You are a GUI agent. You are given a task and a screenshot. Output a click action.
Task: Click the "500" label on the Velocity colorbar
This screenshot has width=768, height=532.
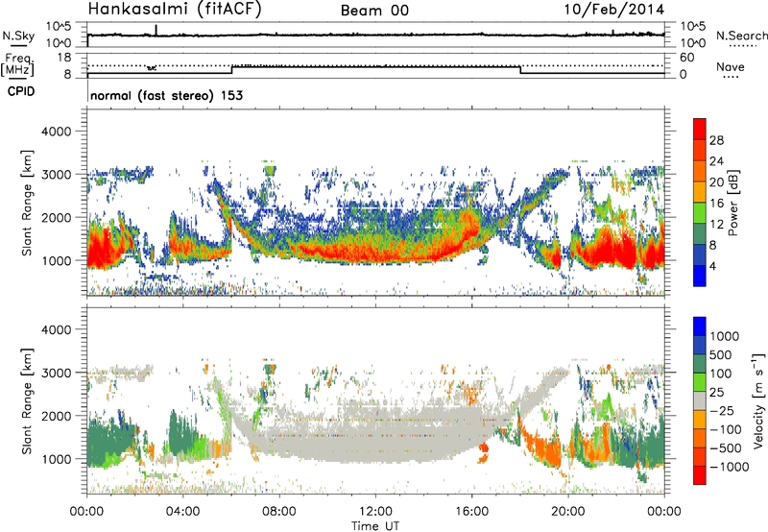(x=721, y=354)
